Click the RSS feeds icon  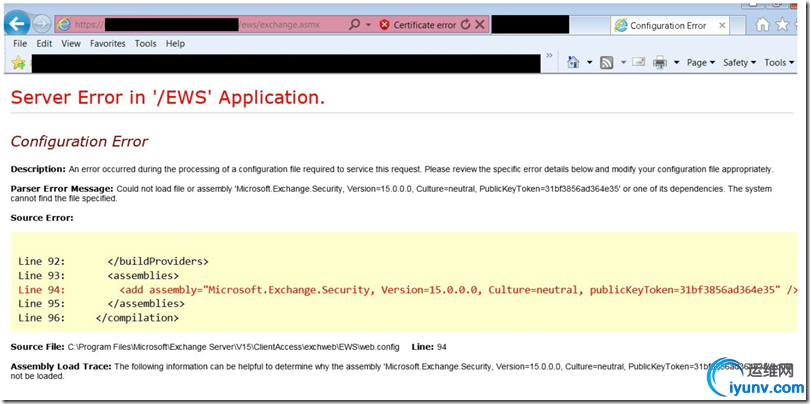[606, 63]
